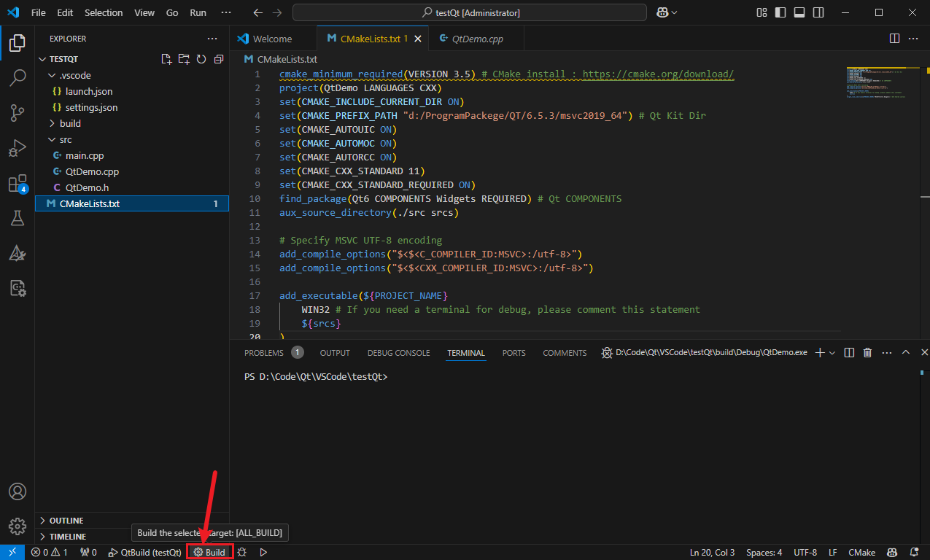Show the PORTS panel tab
Image resolution: width=930 pixels, height=560 pixels.
514,353
